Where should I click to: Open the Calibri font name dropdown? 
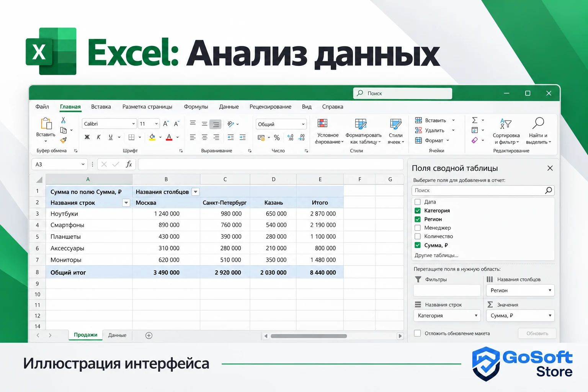coord(134,124)
